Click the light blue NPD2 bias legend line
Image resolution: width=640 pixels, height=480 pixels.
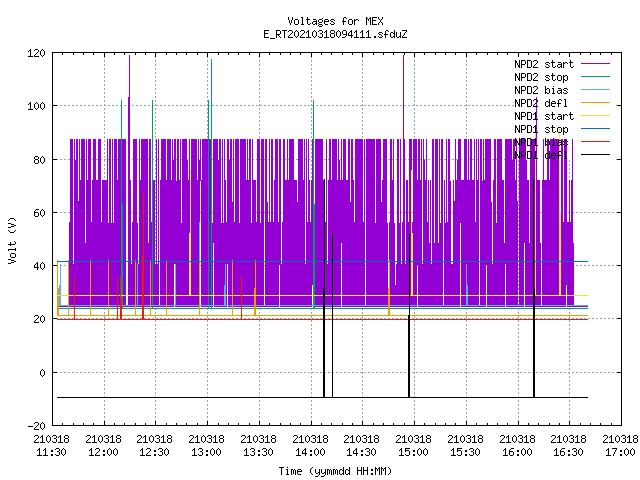point(595,90)
